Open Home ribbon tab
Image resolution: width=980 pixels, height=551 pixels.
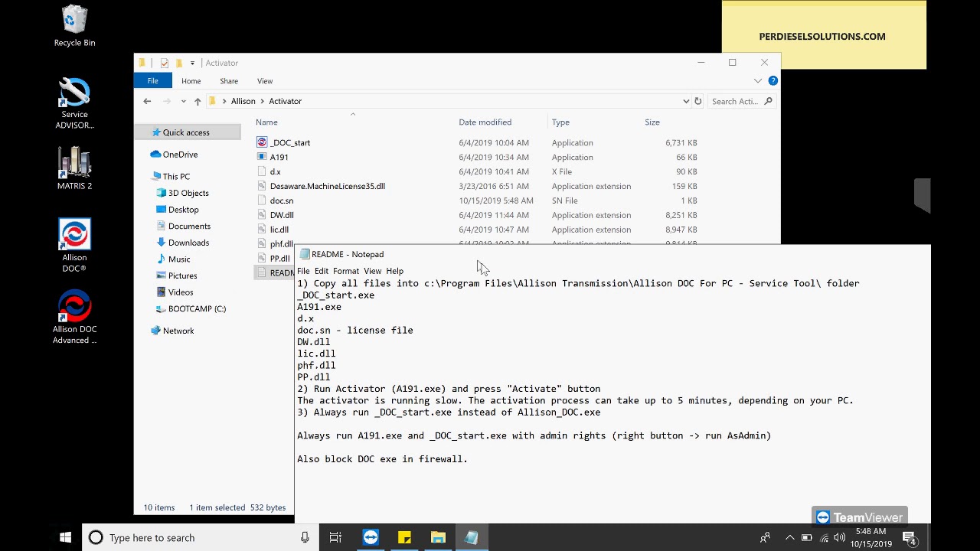(191, 81)
